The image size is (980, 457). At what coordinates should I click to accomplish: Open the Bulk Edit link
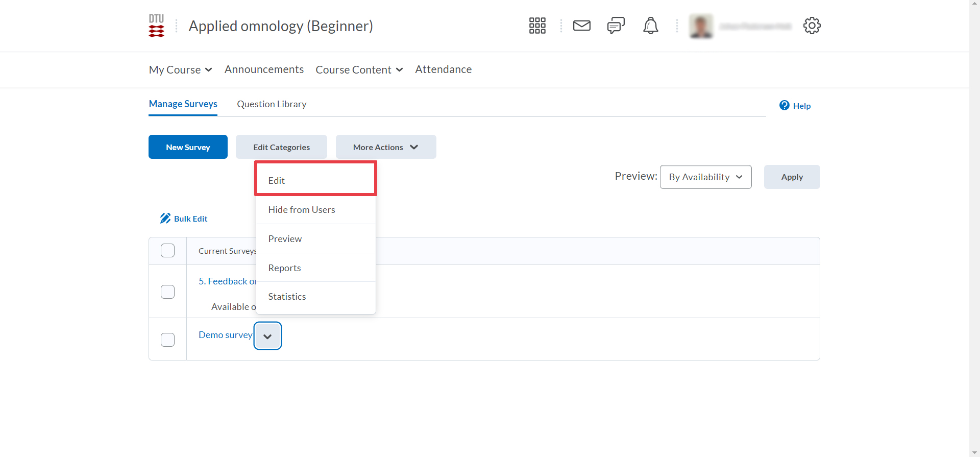tap(184, 219)
